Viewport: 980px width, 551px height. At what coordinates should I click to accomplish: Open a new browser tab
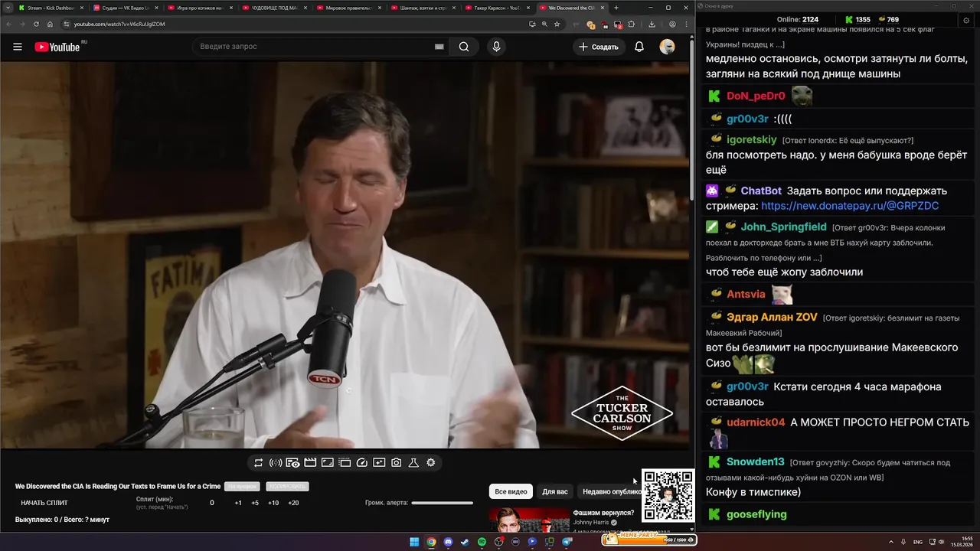click(616, 8)
